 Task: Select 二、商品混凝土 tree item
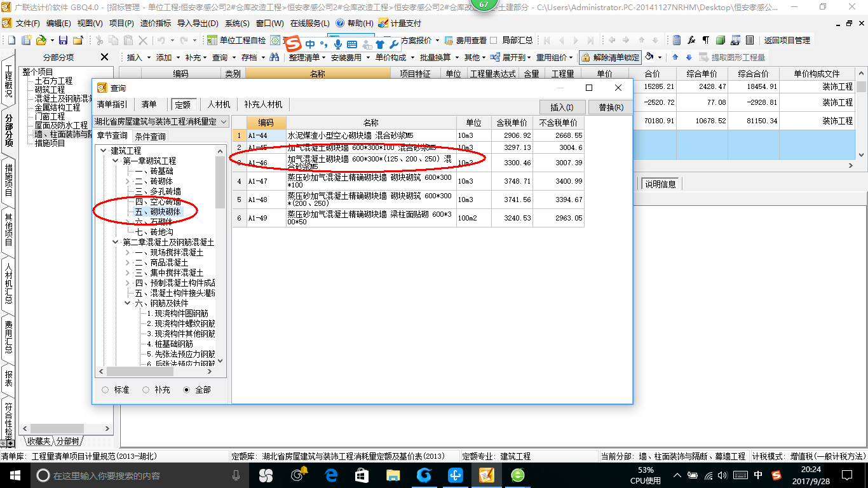click(x=161, y=262)
